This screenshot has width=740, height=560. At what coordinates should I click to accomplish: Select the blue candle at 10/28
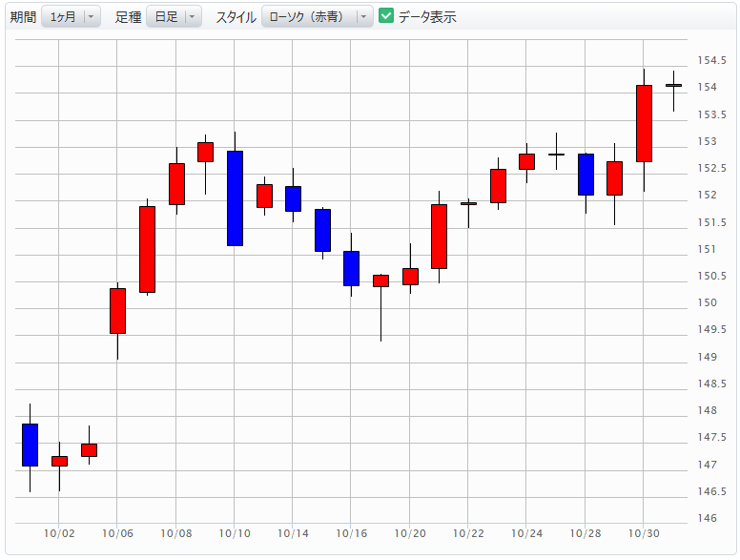click(586, 174)
